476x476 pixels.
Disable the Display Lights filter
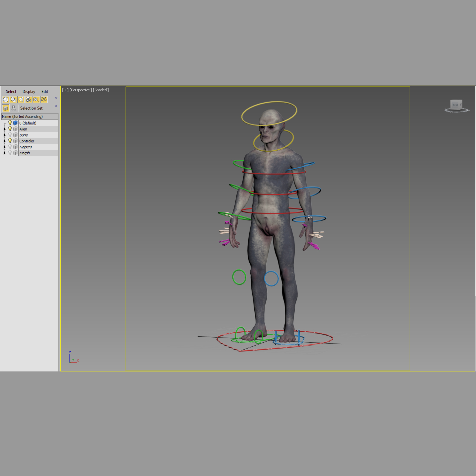pos(21,99)
